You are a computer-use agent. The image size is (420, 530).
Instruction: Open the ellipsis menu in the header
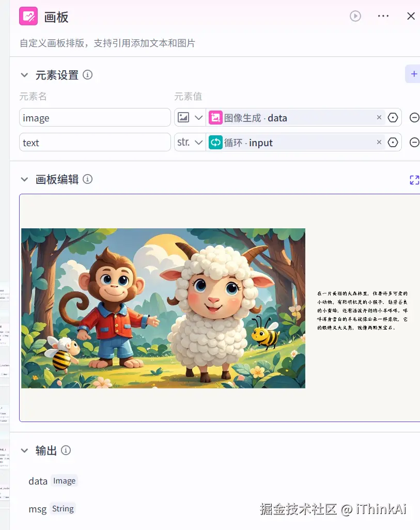tap(383, 16)
